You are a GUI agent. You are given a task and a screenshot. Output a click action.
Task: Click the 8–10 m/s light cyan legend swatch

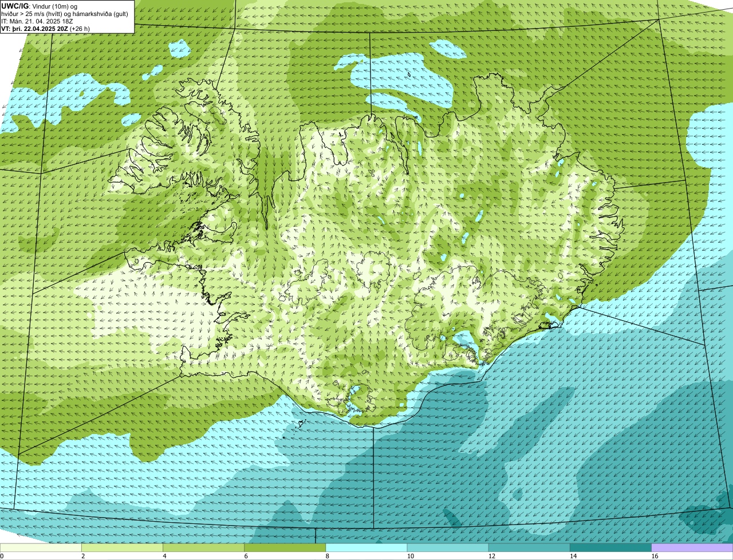click(x=366, y=547)
